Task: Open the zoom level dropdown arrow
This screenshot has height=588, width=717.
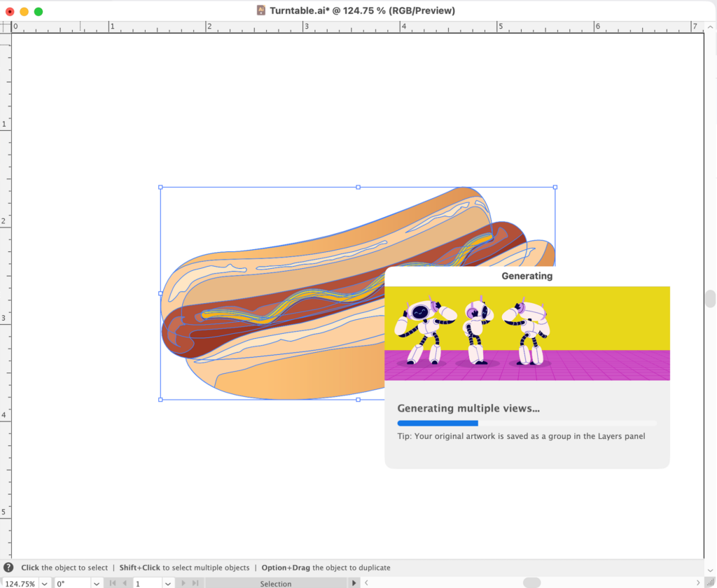Action: (x=44, y=583)
